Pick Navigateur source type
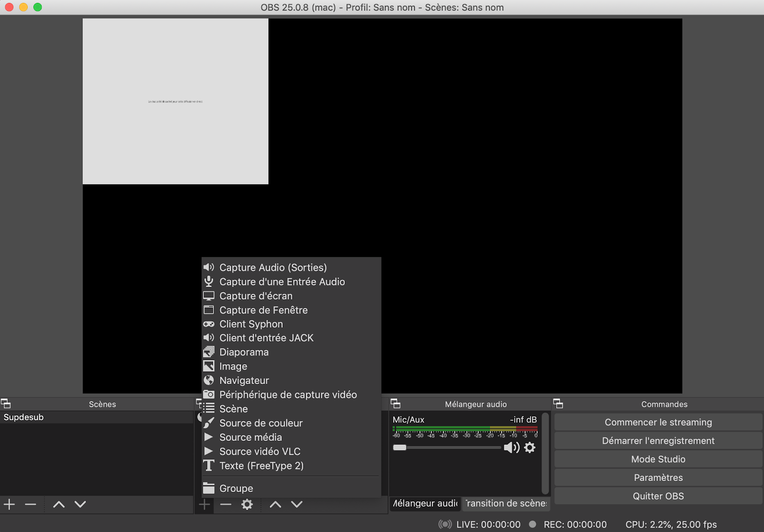 (x=244, y=381)
